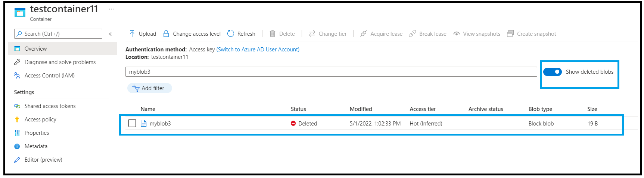Screen dimensions: 644x178
Task: Select Shared access tokens menu item
Action: pyautogui.click(x=50, y=106)
